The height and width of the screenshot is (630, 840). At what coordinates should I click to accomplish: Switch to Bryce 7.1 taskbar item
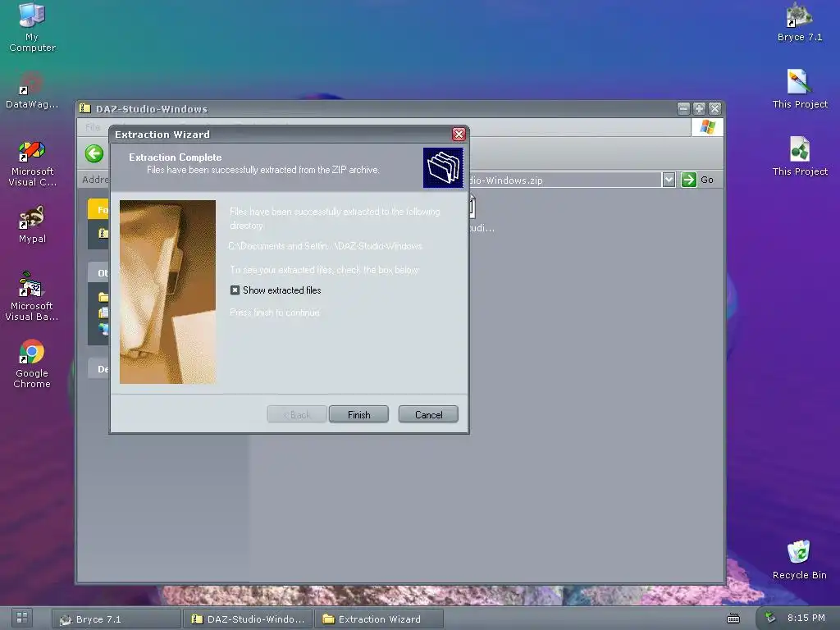tap(116, 619)
